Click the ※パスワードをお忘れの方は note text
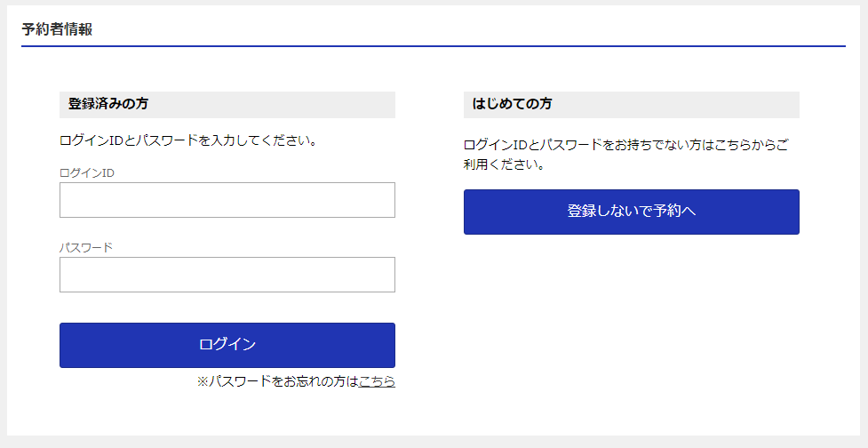 point(277,381)
